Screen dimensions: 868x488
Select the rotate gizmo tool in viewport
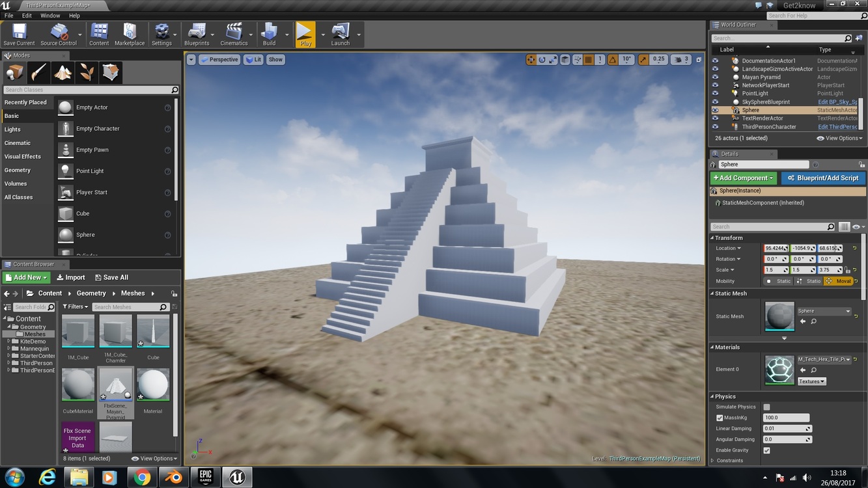click(542, 59)
